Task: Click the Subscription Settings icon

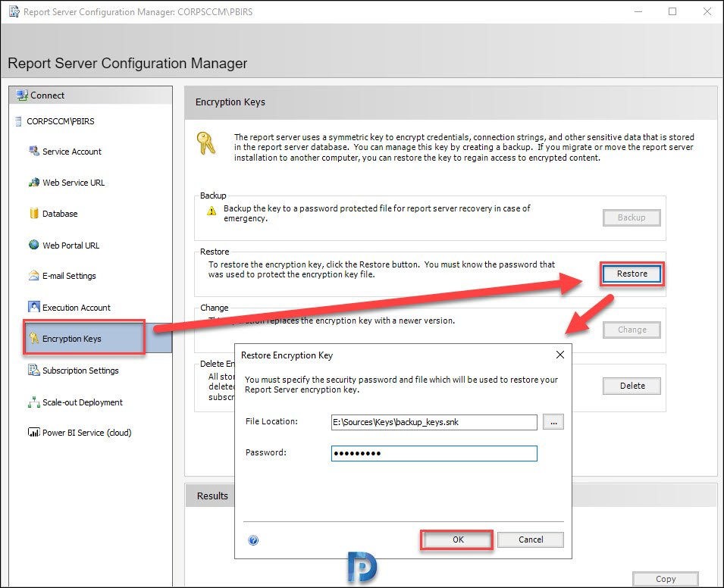Action: 33,371
